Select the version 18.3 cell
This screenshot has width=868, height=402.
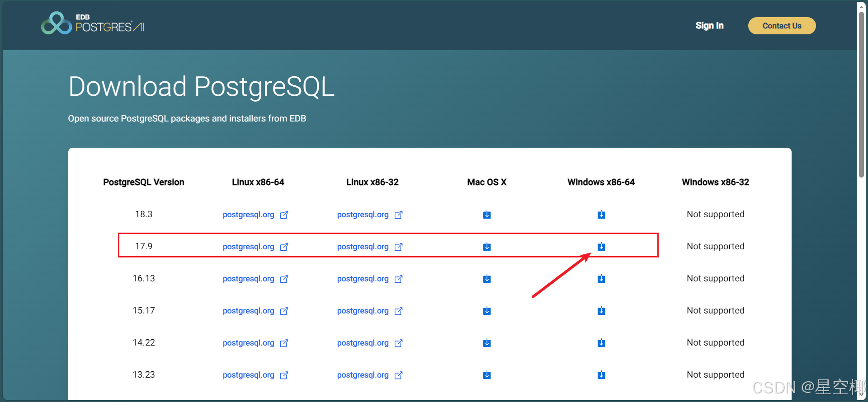(x=144, y=214)
